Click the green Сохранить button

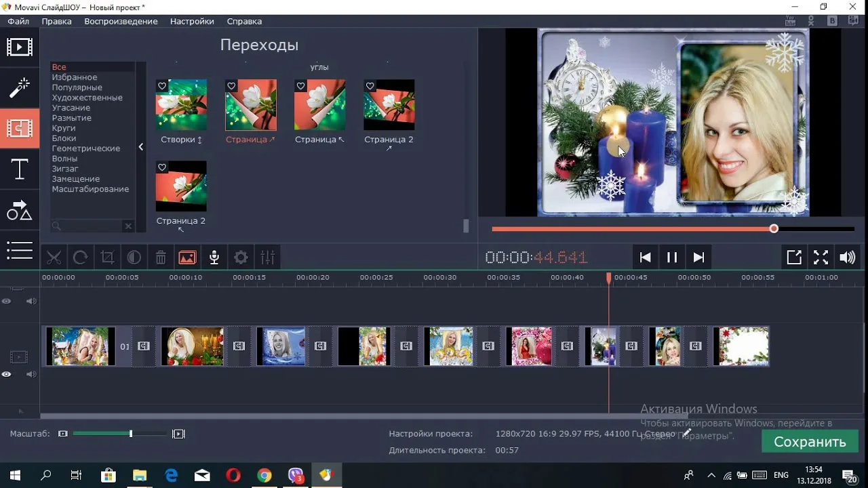tap(810, 442)
